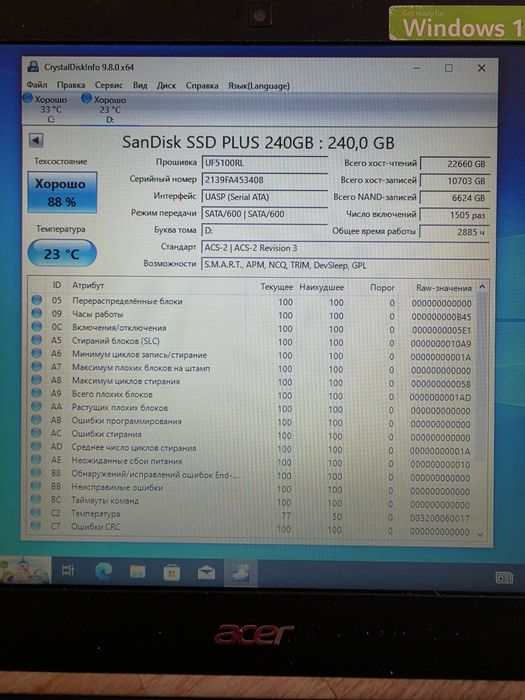Click status icon for Неожиданные сбои питания
Screen dimensions: 525x700
point(36,459)
